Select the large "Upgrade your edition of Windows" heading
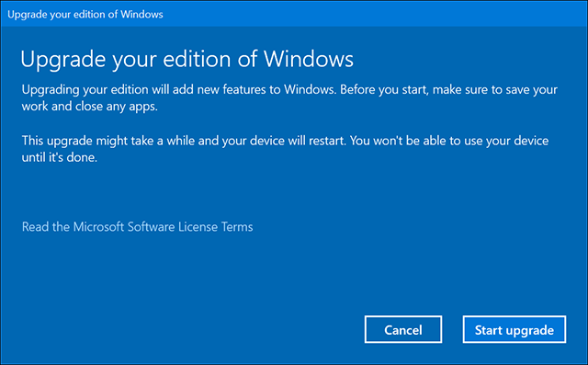The width and height of the screenshot is (588, 365). coord(187,59)
